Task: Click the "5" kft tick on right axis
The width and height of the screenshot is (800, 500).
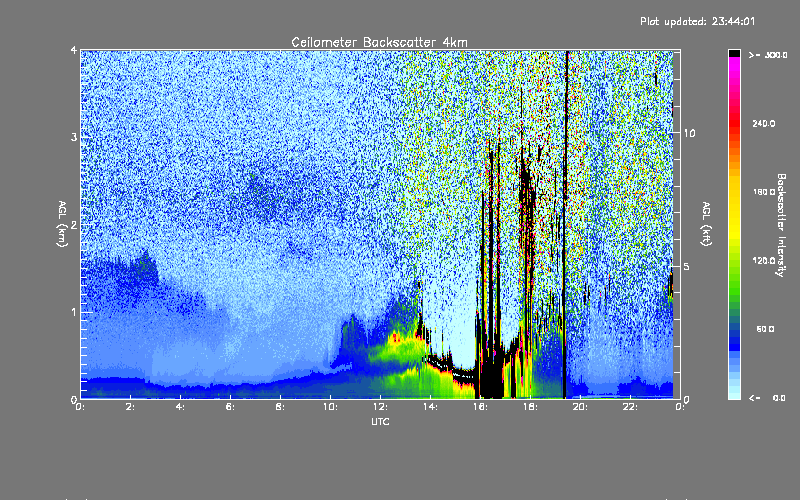Action: click(x=687, y=267)
